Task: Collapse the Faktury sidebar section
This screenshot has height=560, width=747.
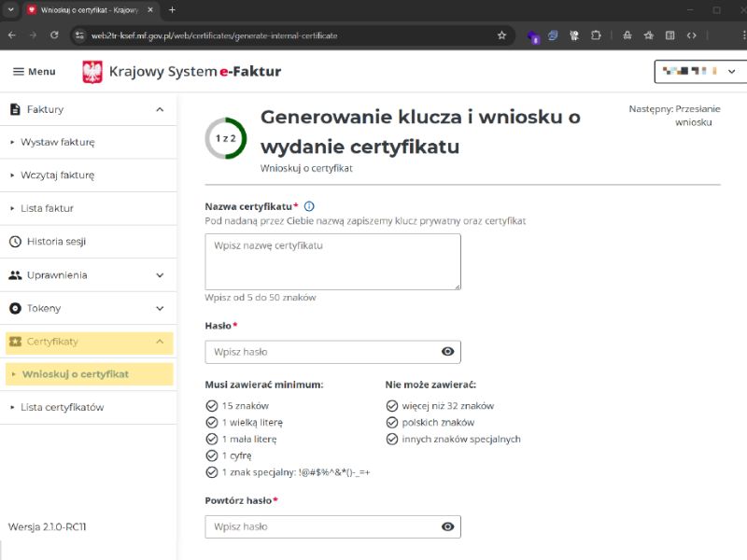Action: point(159,109)
